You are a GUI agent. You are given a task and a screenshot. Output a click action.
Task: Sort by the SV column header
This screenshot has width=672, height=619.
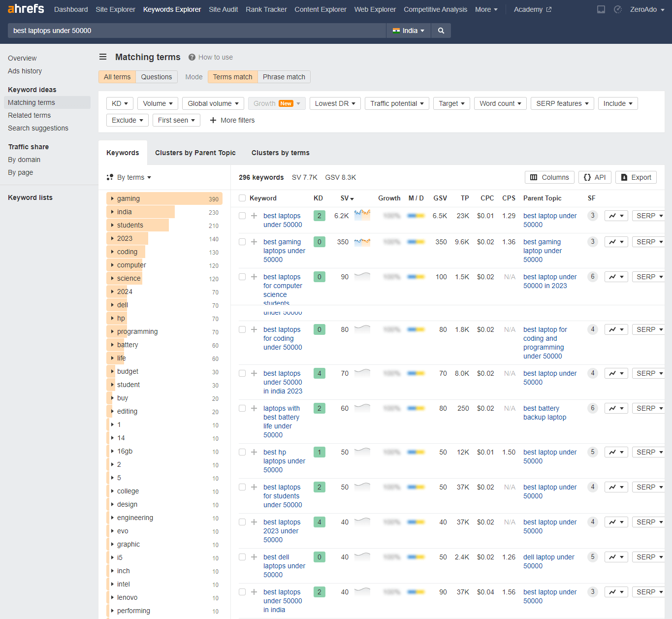pos(347,198)
